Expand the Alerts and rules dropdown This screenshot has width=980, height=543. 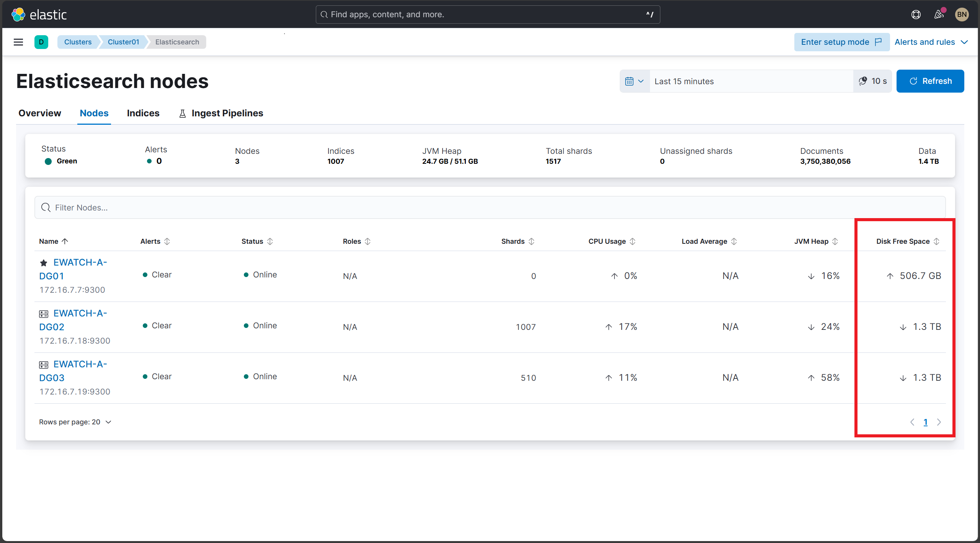point(931,42)
